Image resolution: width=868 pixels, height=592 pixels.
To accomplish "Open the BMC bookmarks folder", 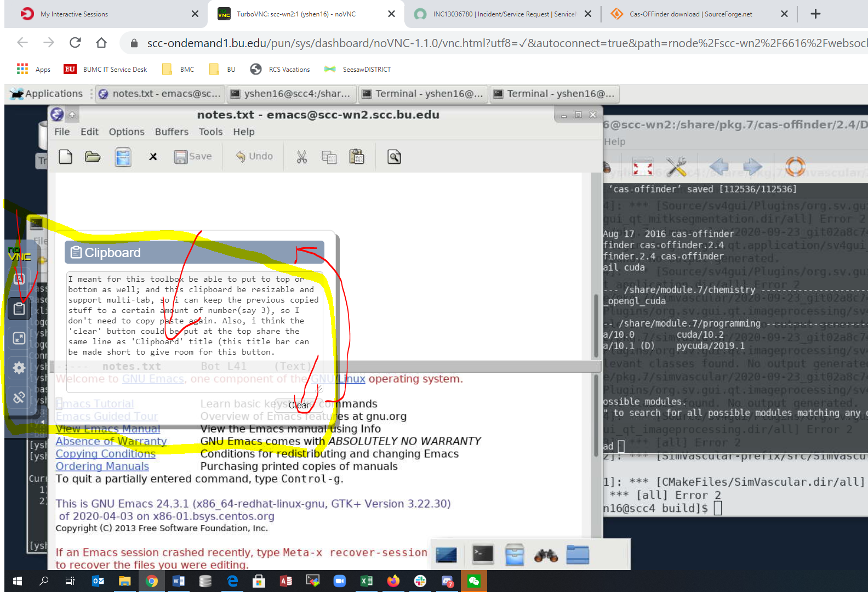I will 178,69.
